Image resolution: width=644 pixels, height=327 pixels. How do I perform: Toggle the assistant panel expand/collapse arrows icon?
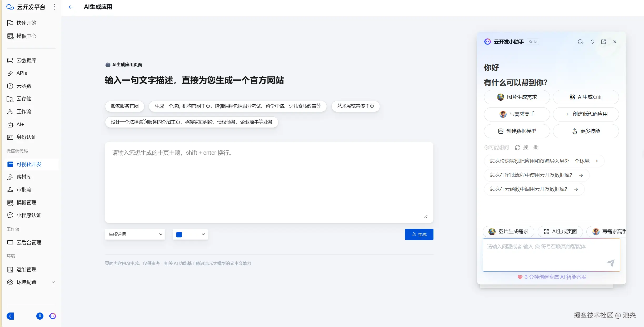pyautogui.click(x=592, y=42)
